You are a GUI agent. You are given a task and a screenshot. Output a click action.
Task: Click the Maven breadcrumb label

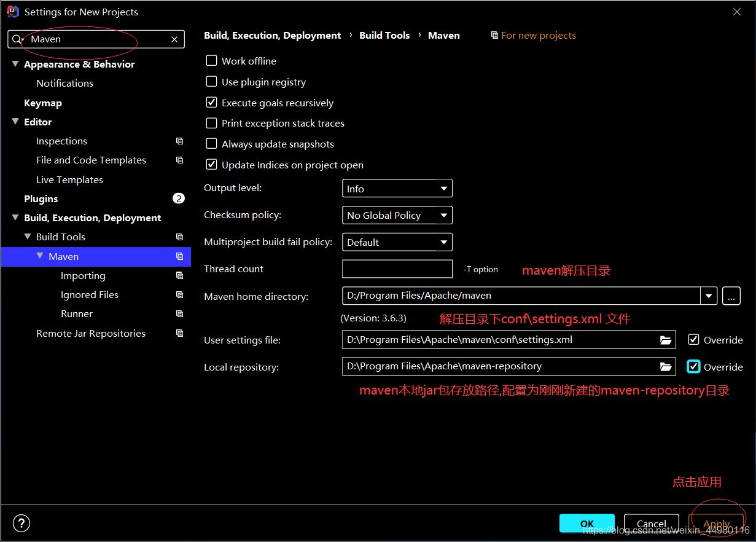tap(444, 36)
